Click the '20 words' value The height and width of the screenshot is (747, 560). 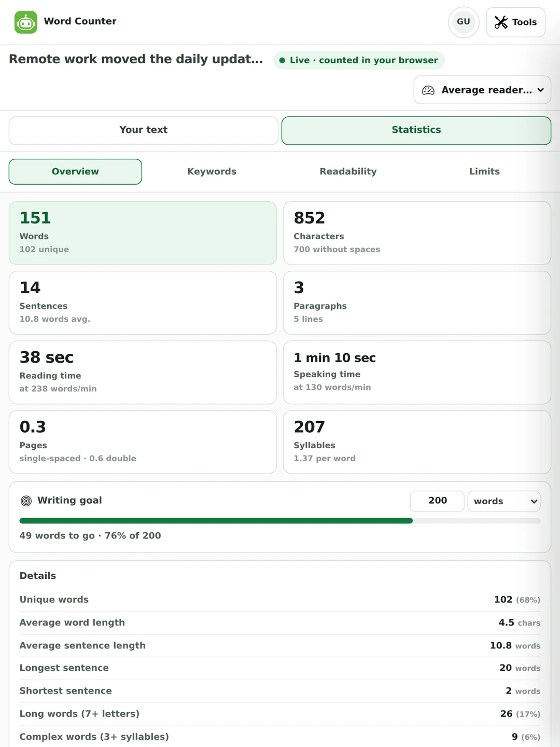pyautogui.click(x=520, y=668)
